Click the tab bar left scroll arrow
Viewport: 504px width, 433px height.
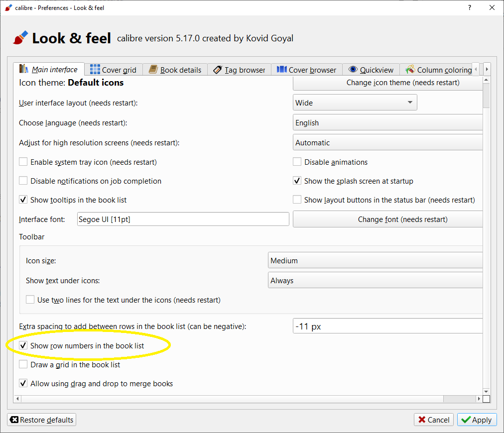click(x=476, y=69)
